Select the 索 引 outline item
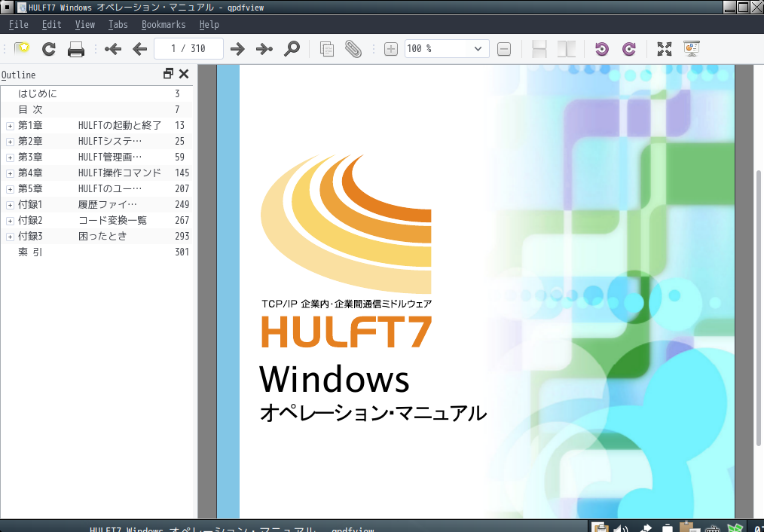The image size is (764, 532). click(x=30, y=252)
